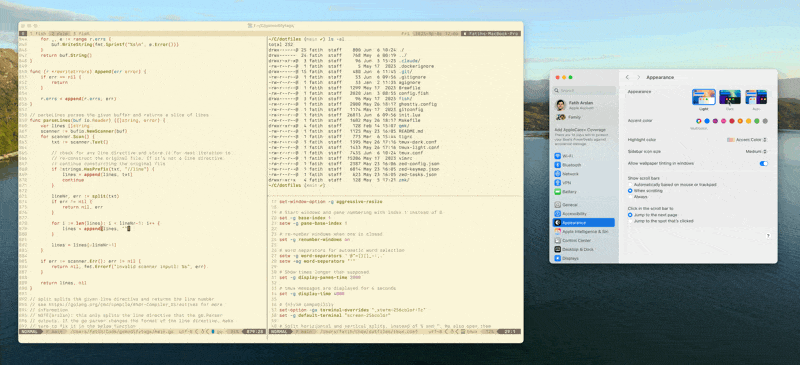Pick the green accent color
Viewport: 800px width, 365px height.
(x=757, y=121)
